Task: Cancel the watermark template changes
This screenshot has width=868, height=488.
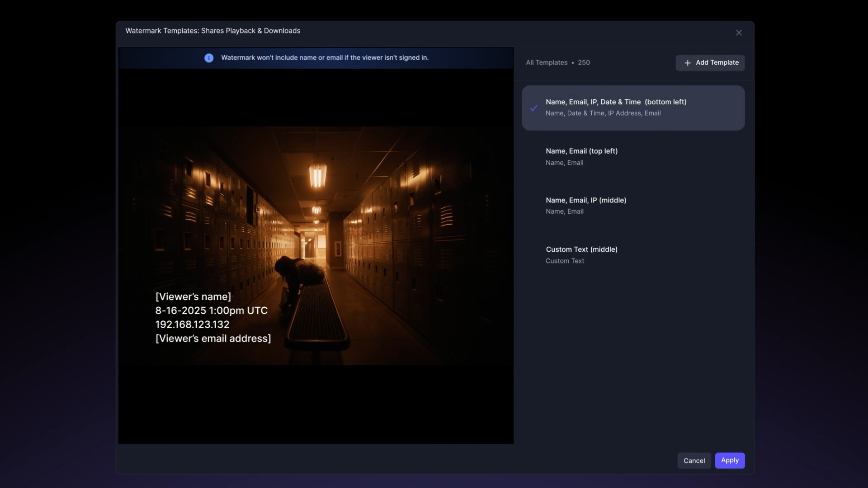Action: 694,460
